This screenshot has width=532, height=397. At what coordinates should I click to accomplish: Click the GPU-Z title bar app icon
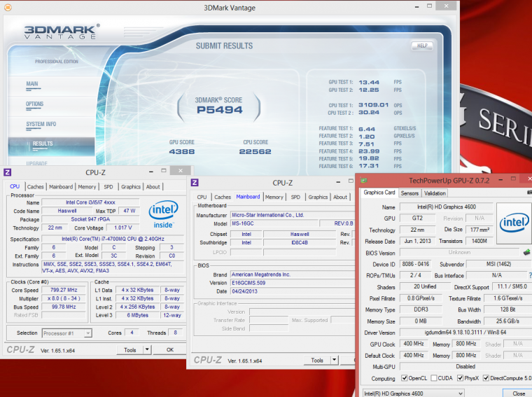click(364, 181)
